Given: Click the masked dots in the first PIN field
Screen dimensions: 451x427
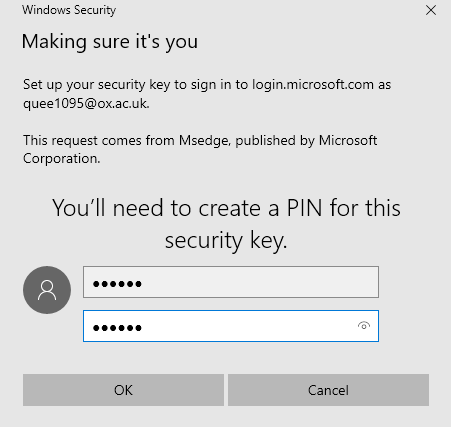Looking at the screenshot, I should [117, 284].
